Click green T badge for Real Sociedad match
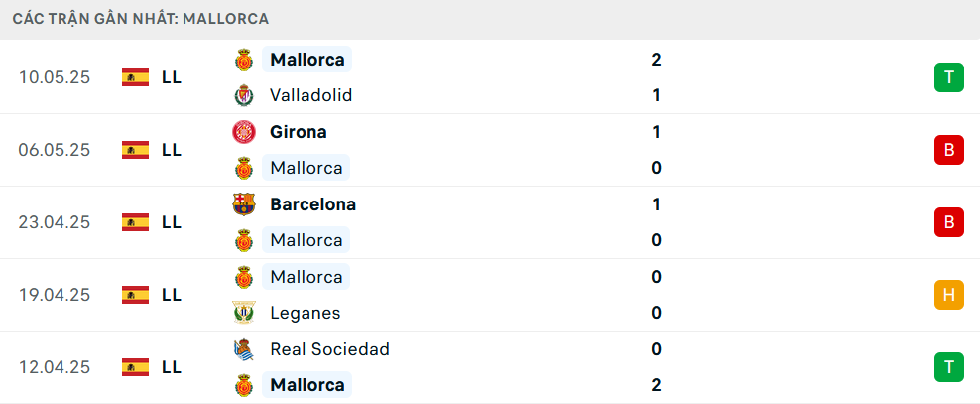The width and height of the screenshot is (980, 404). coord(949,367)
